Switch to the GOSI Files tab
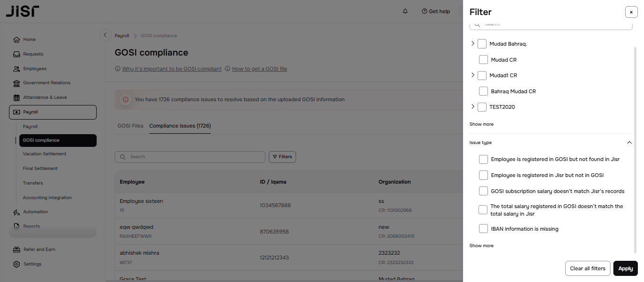 click(130, 126)
